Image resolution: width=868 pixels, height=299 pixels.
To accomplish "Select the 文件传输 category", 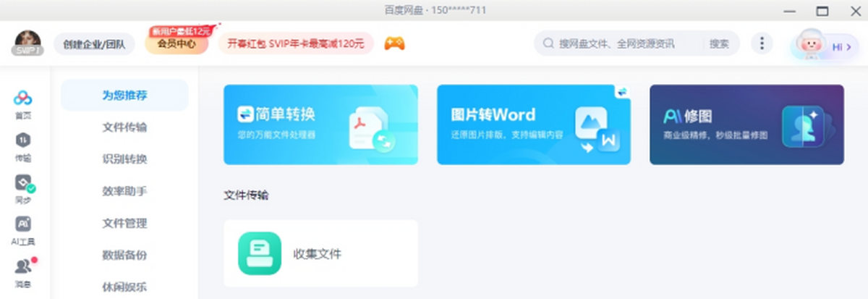I will (124, 127).
